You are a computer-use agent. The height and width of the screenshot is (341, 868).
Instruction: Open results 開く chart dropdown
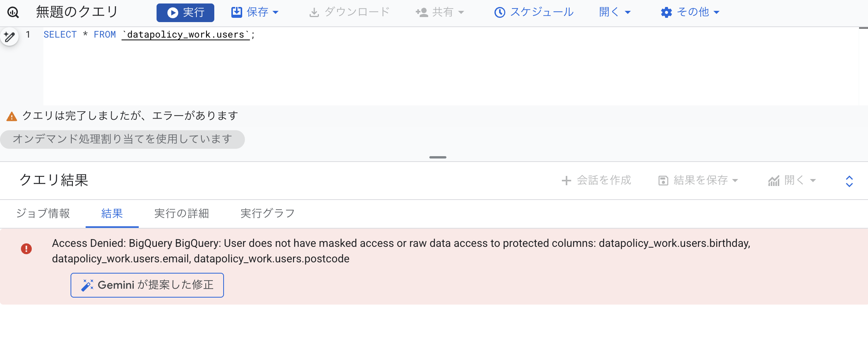[x=792, y=180]
